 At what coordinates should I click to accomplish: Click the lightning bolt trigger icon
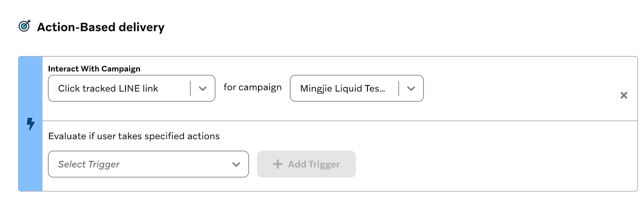point(30,124)
